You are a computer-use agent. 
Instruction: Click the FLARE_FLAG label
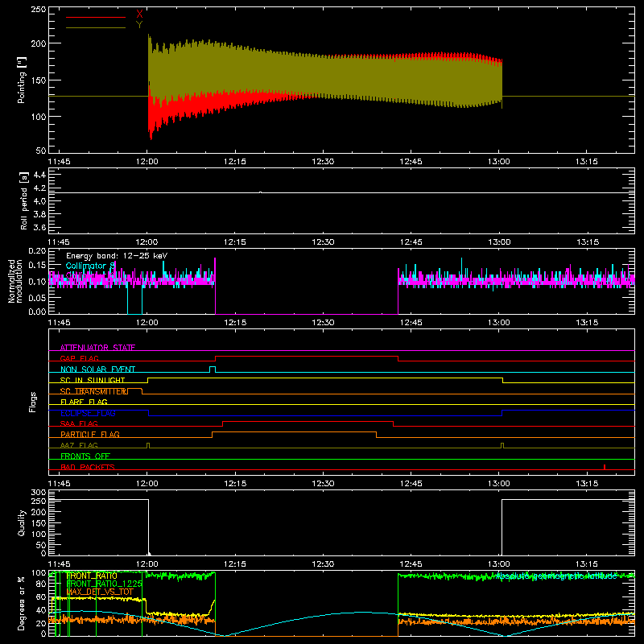click(84, 402)
